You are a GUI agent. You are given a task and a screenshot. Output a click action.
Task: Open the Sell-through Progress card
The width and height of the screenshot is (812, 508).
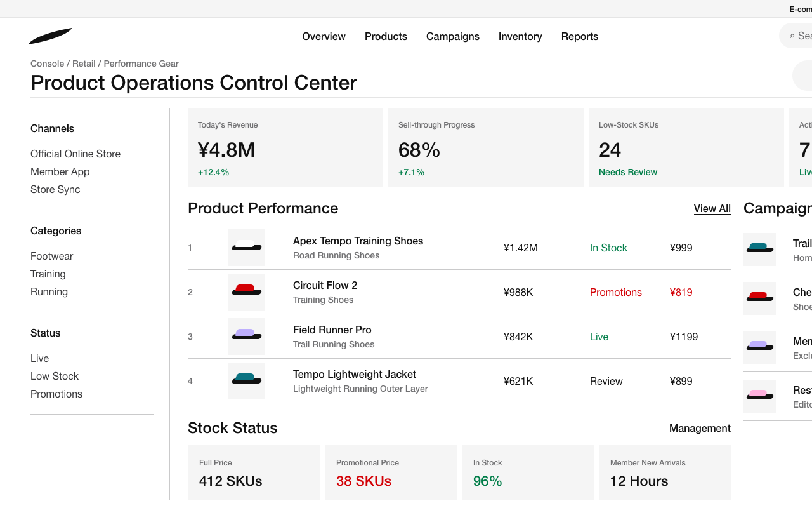(x=486, y=147)
